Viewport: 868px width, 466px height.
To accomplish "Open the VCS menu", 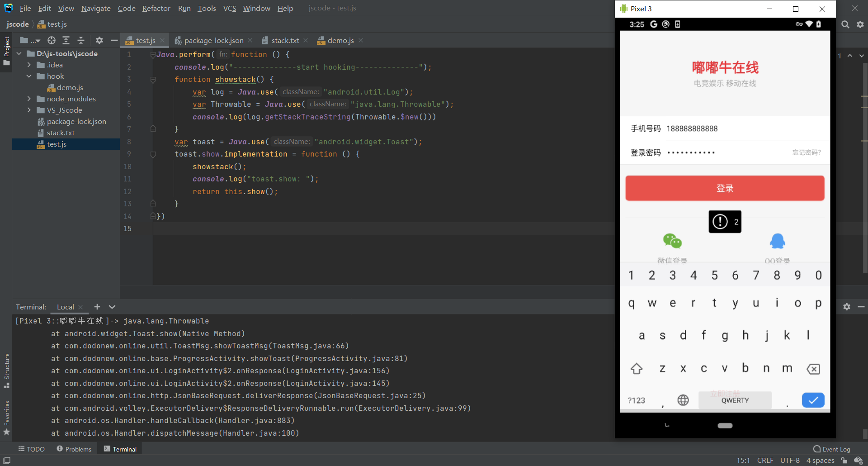I will coord(230,8).
